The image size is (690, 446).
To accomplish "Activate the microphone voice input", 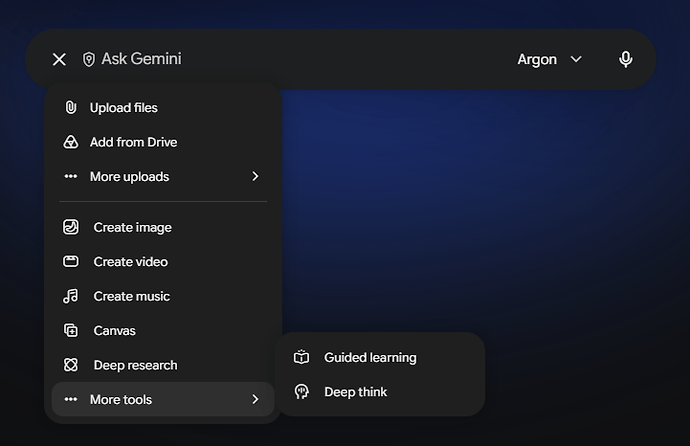I will [625, 59].
